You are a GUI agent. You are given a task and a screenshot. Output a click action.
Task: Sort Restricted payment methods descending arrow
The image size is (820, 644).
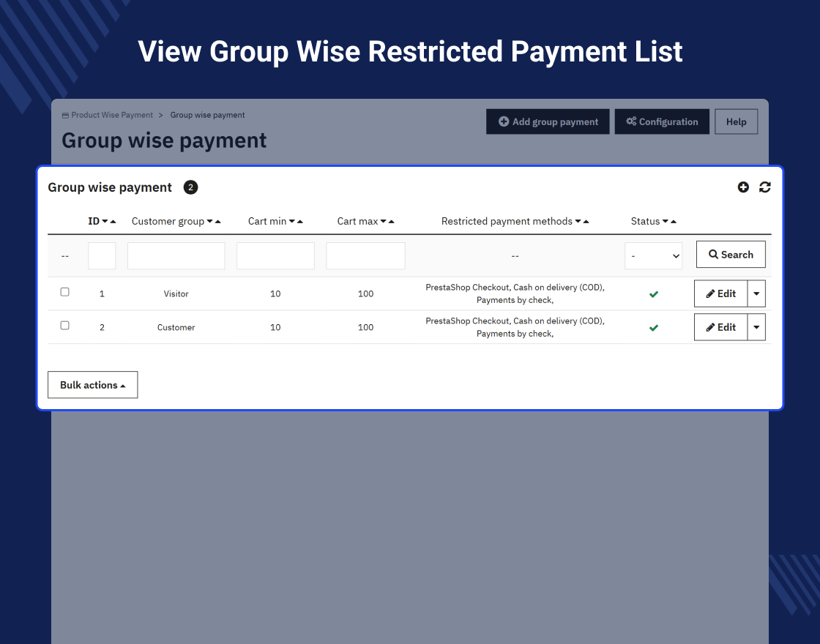[578, 222]
